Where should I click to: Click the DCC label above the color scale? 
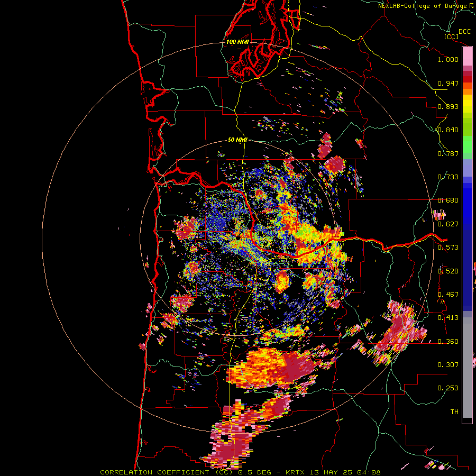coord(465,32)
